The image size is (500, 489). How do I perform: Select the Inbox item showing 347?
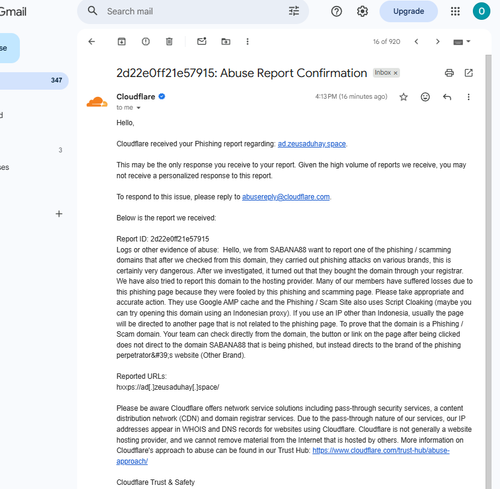click(x=33, y=80)
